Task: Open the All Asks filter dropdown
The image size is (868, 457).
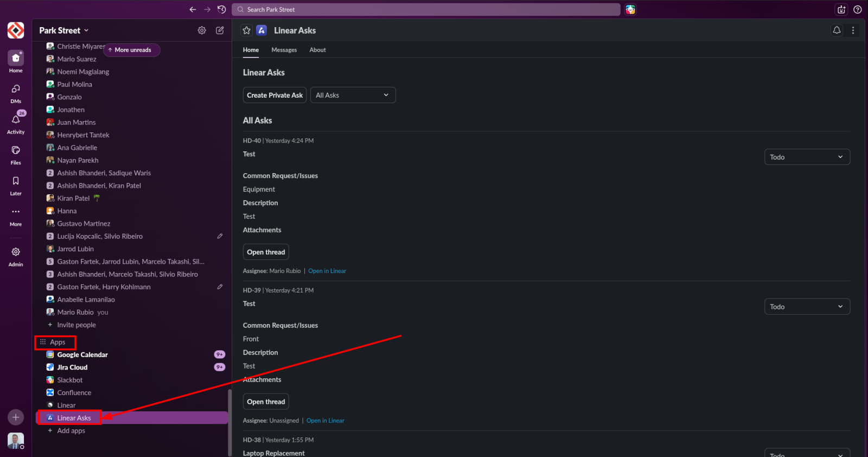Action: [x=353, y=95]
